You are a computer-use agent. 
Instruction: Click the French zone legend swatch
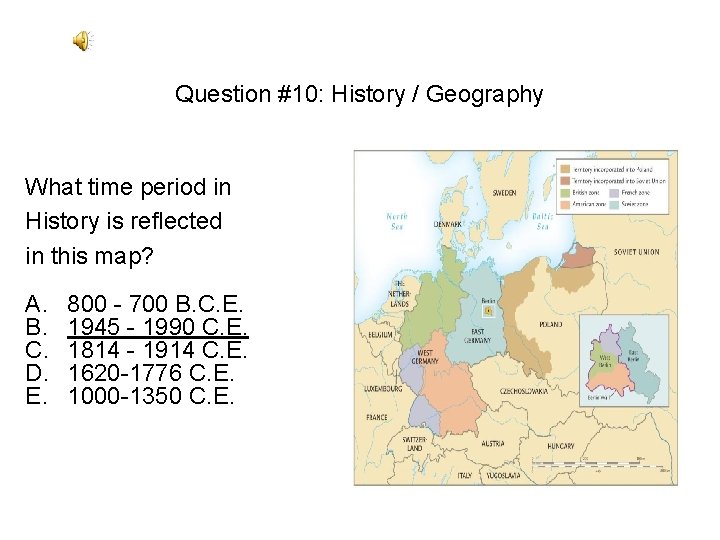tap(614, 192)
